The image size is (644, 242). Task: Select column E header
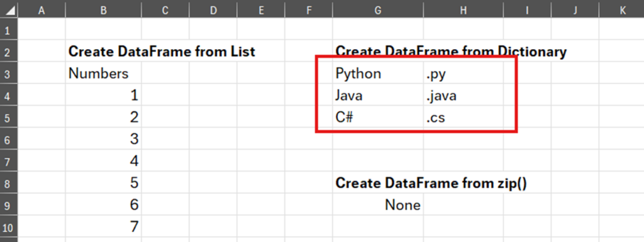pyautogui.click(x=261, y=11)
